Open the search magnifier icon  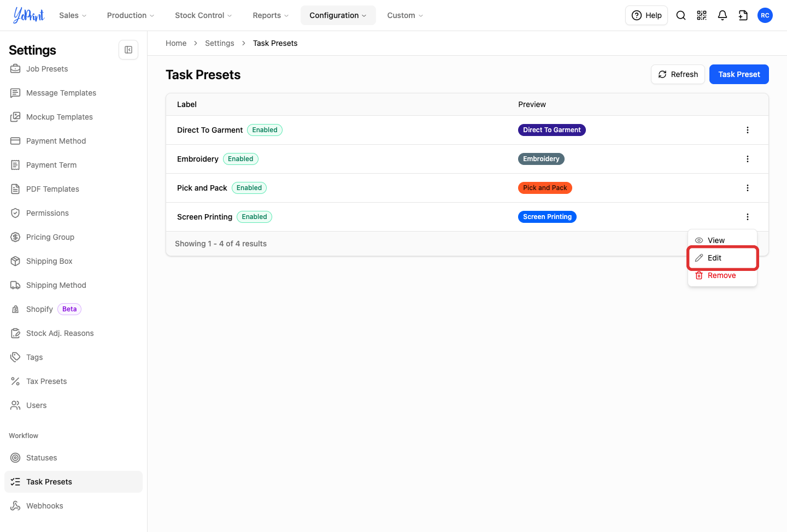[681, 15]
